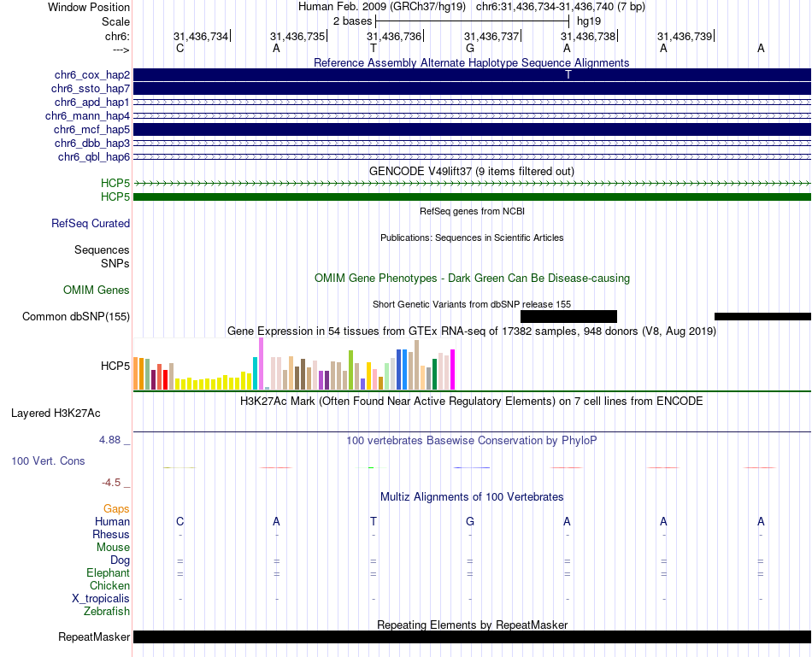
Task: Select the chr6_apd_hap1 haplotype label
Action: click(x=91, y=102)
